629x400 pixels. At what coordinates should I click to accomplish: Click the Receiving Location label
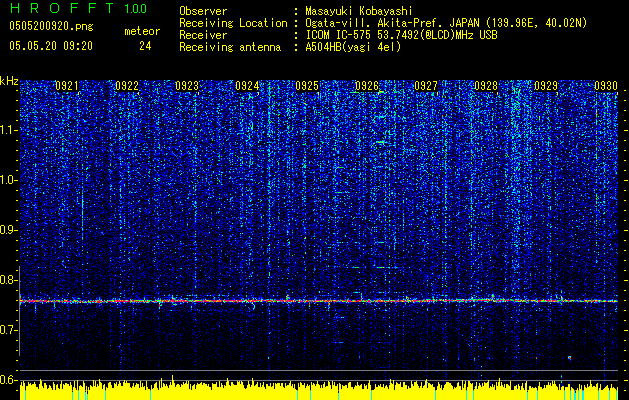(x=233, y=23)
